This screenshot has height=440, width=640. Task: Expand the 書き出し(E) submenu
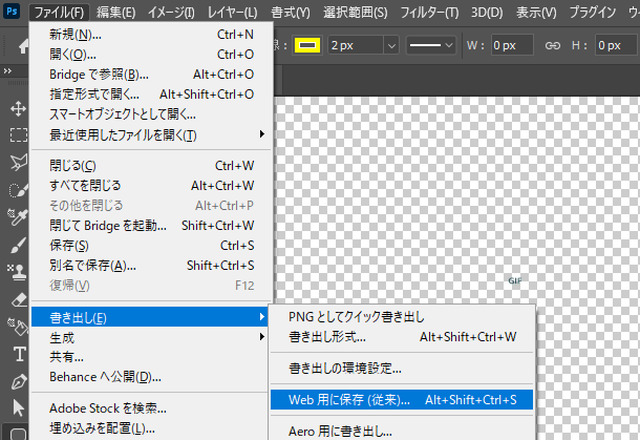click(x=149, y=317)
